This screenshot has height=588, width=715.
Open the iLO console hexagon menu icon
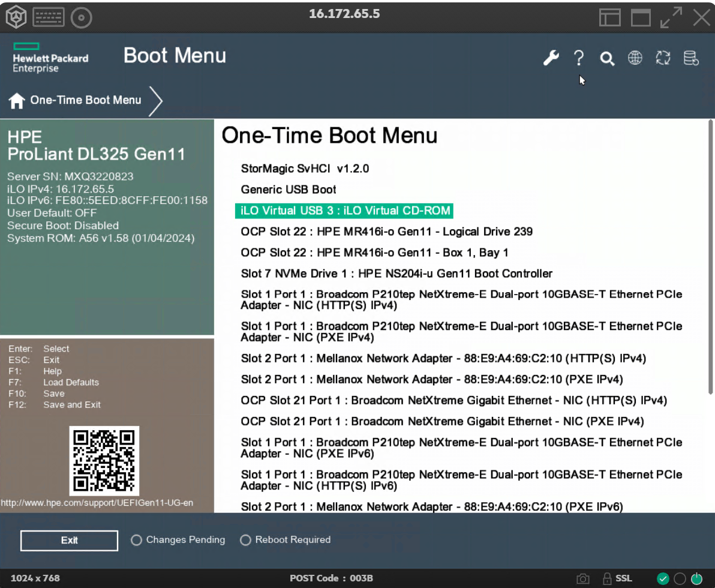[x=16, y=17]
